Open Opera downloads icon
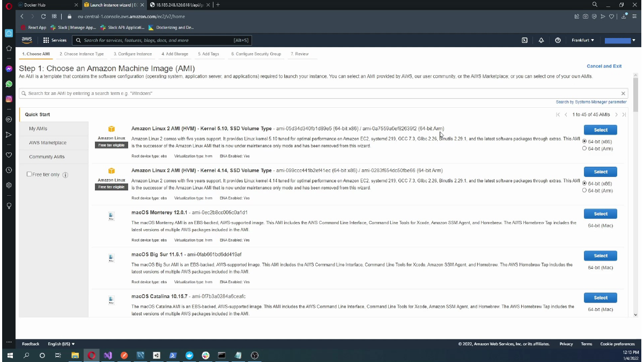This screenshot has width=644, height=362. point(625,16)
